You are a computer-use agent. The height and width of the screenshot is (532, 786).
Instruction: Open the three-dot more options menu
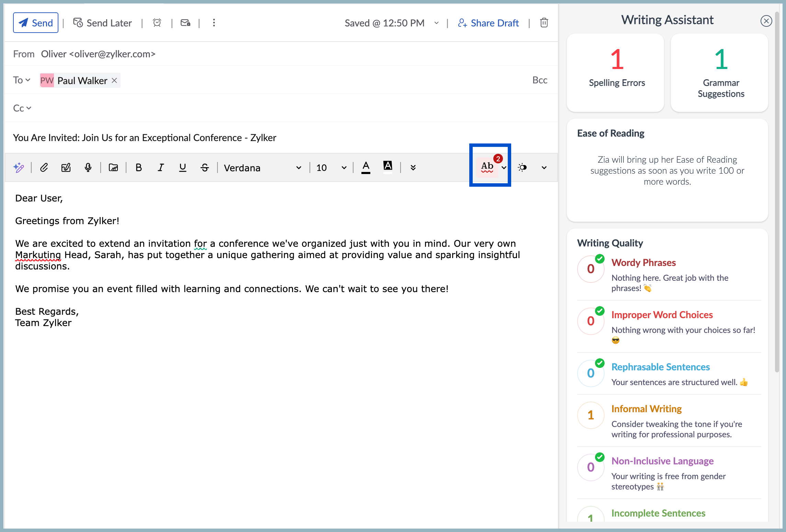[x=214, y=23]
